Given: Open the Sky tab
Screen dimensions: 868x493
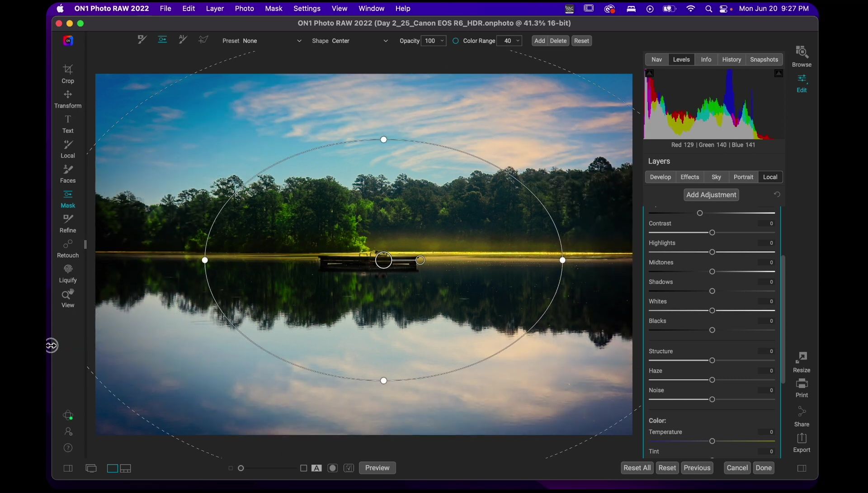Looking at the screenshot, I should click(716, 177).
